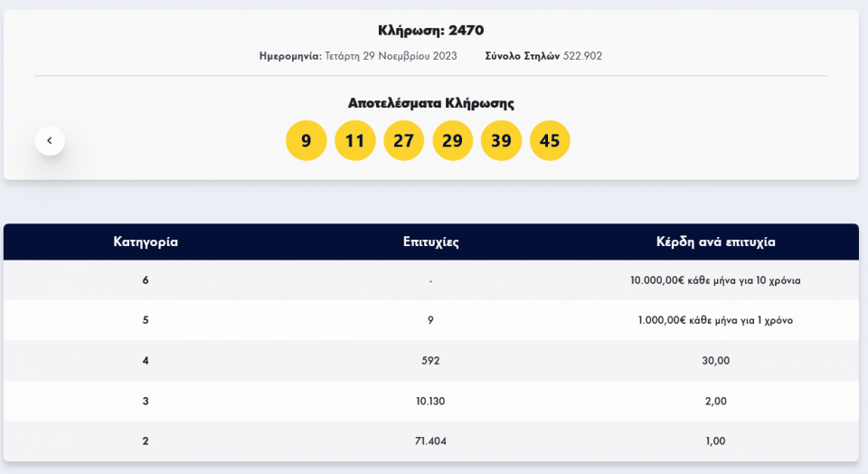Click the Κλήρωση: 2470 title

(x=430, y=31)
